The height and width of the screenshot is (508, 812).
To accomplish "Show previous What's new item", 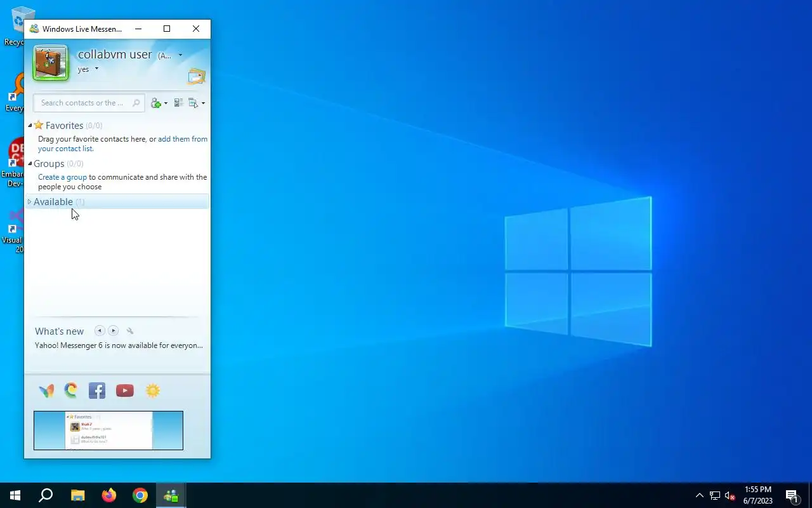I will coord(100,331).
